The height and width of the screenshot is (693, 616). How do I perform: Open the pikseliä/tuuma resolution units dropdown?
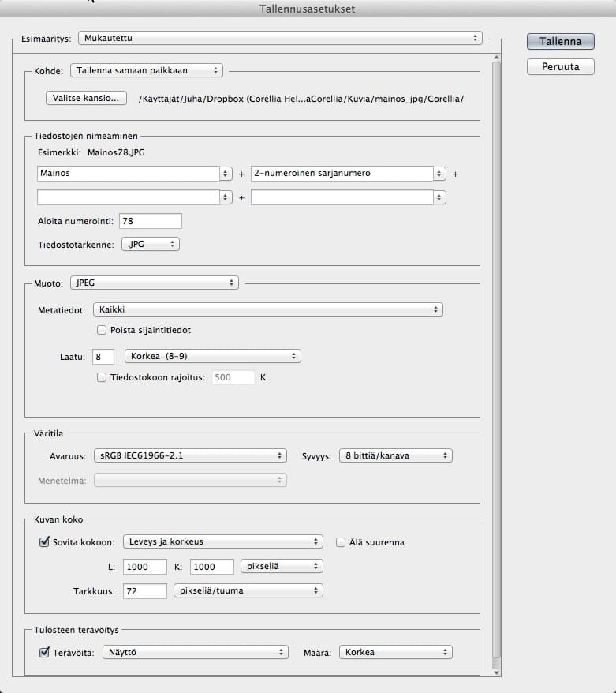tap(248, 590)
